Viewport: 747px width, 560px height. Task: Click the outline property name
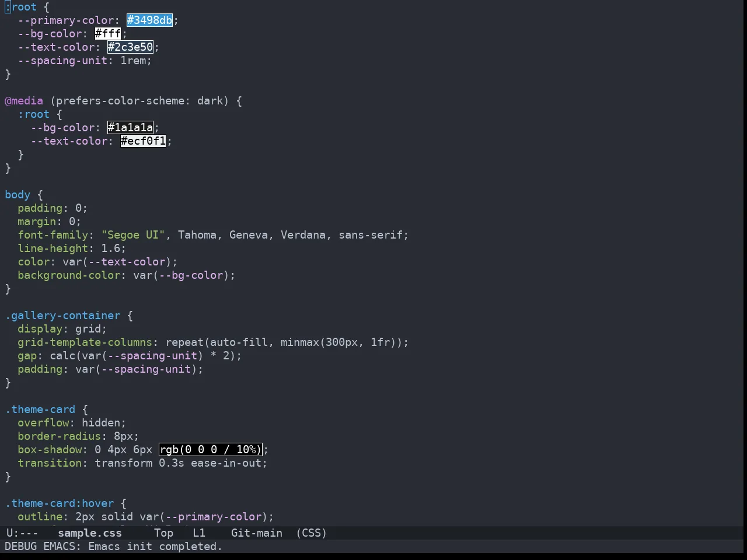40,517
